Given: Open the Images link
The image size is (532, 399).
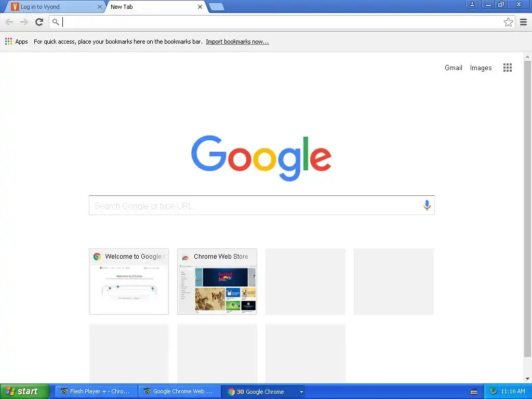Looking at the screenshot, I should click(x=481, y=68).
